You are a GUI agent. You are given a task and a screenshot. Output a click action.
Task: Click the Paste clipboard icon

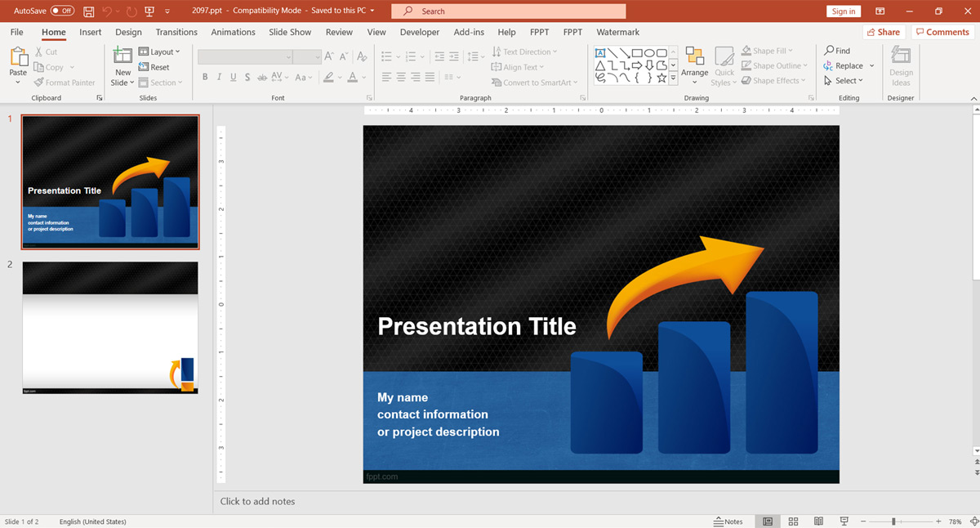tap(18, 57)
